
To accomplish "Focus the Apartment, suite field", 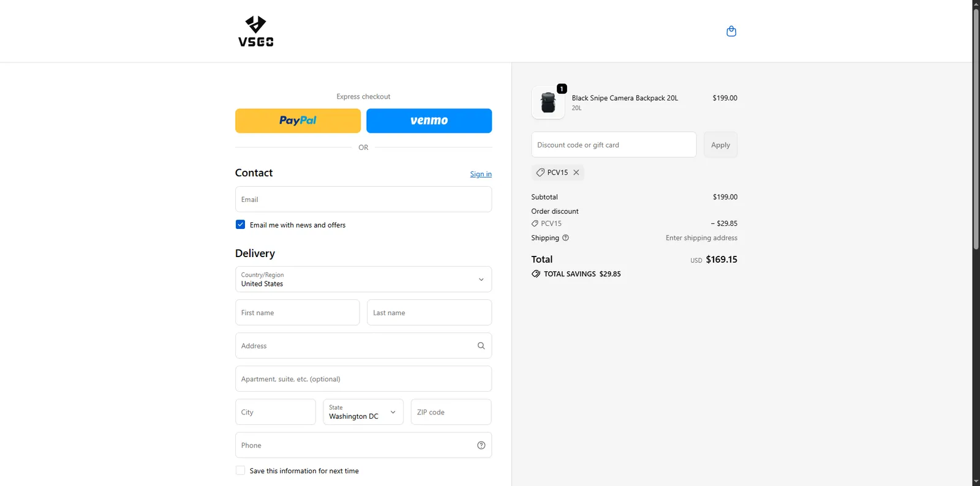I will coord(363,379).
